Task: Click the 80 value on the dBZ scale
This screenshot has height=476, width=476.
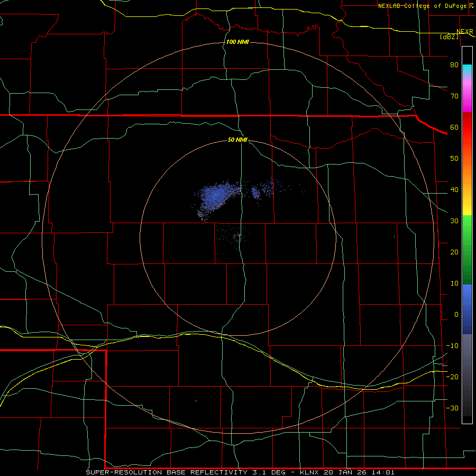Action: pyautogui.click(x=454, y=65)
